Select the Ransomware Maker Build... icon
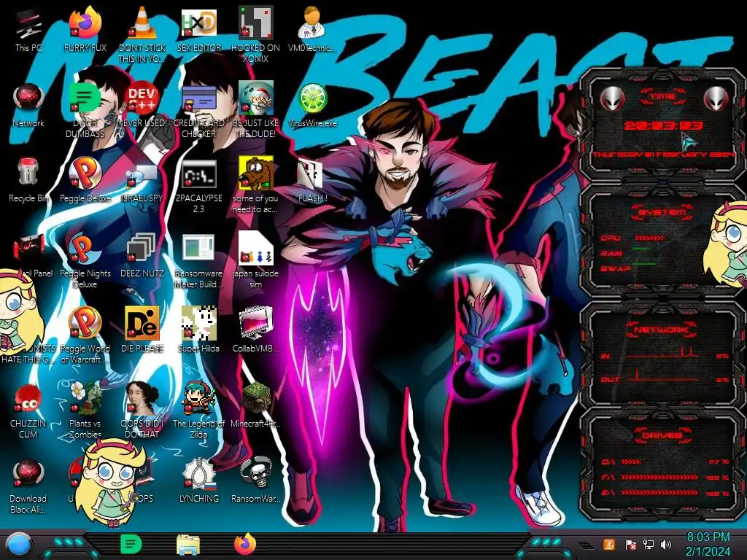Viewport: 747px width, 560px height. pos(198,260)
